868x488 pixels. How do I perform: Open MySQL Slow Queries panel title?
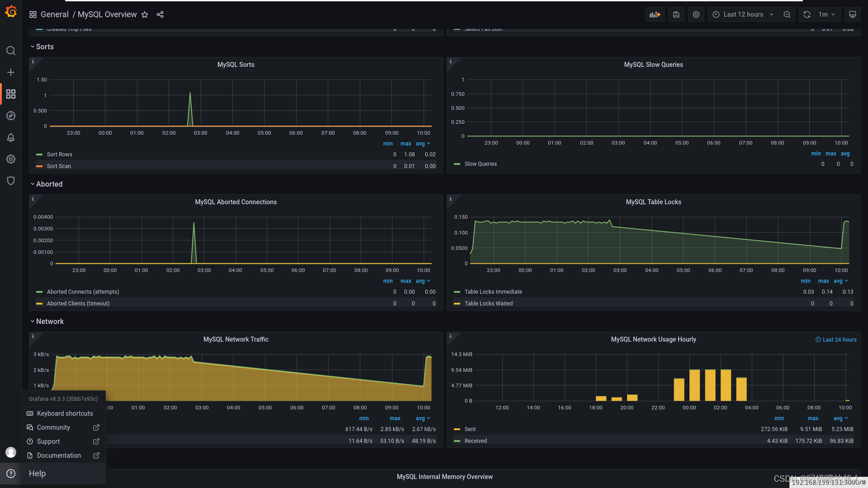tap(653, 65)
